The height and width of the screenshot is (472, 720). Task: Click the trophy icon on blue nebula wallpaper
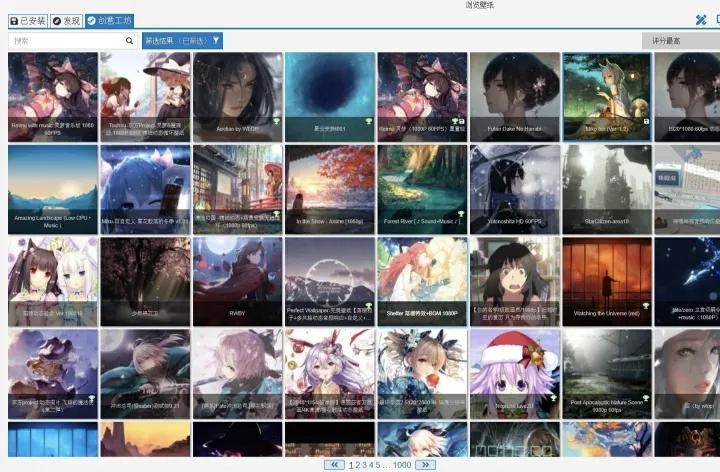368,121
